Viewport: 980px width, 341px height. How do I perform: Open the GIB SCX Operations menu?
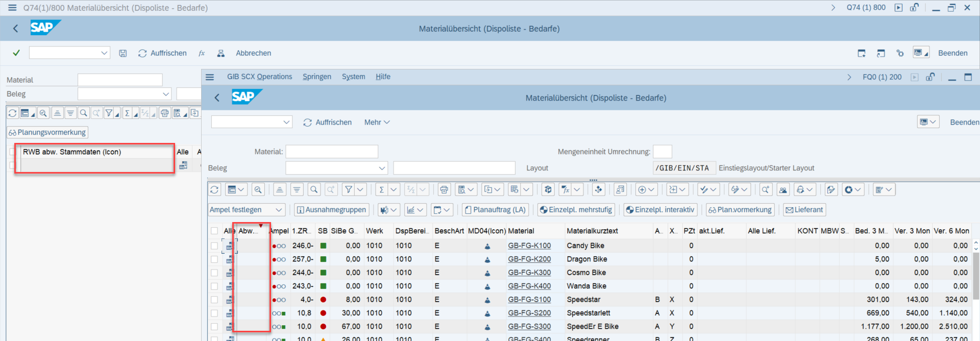[259, 77]
